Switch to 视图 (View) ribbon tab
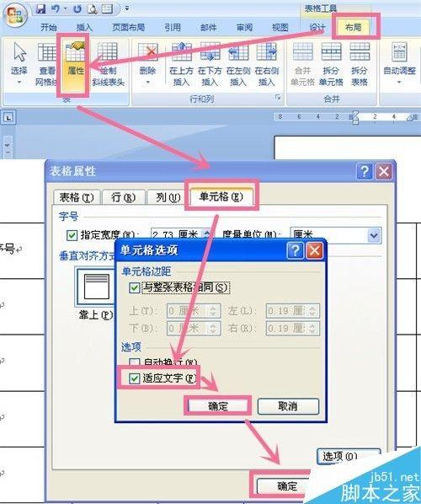The width and height of the screenshot is (421, 504). pyautogui.click(x=280, y=27)
